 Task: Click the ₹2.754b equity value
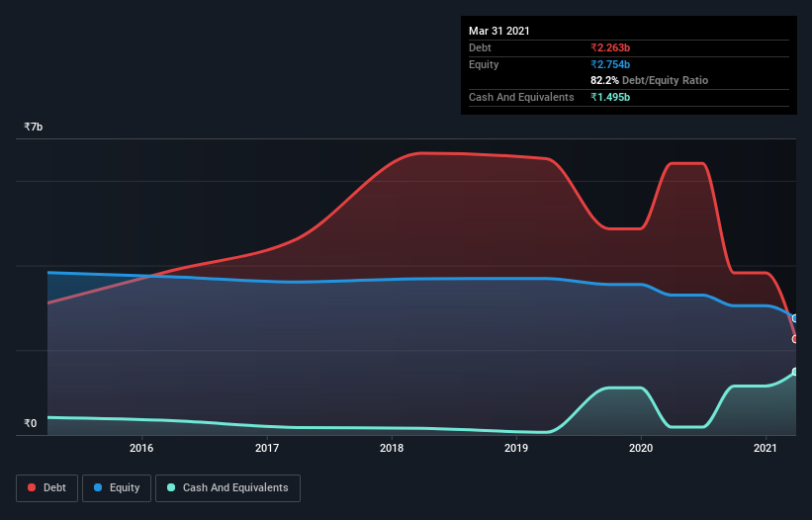pos(610,64)
